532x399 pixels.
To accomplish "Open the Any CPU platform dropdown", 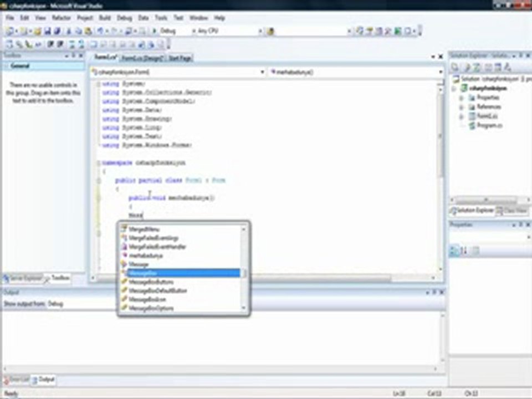I will pyautogui.click(x=260, y=31).
